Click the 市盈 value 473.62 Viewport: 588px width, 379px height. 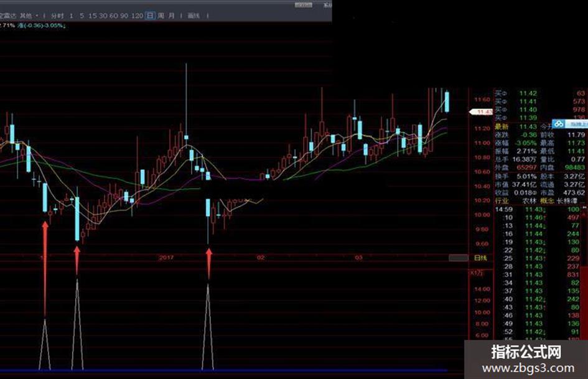[574, 192]
